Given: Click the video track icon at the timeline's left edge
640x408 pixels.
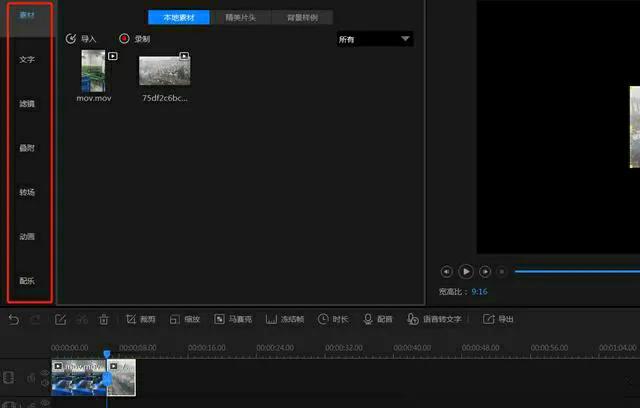Looking at the screenshot, I should tap(8, 378).
